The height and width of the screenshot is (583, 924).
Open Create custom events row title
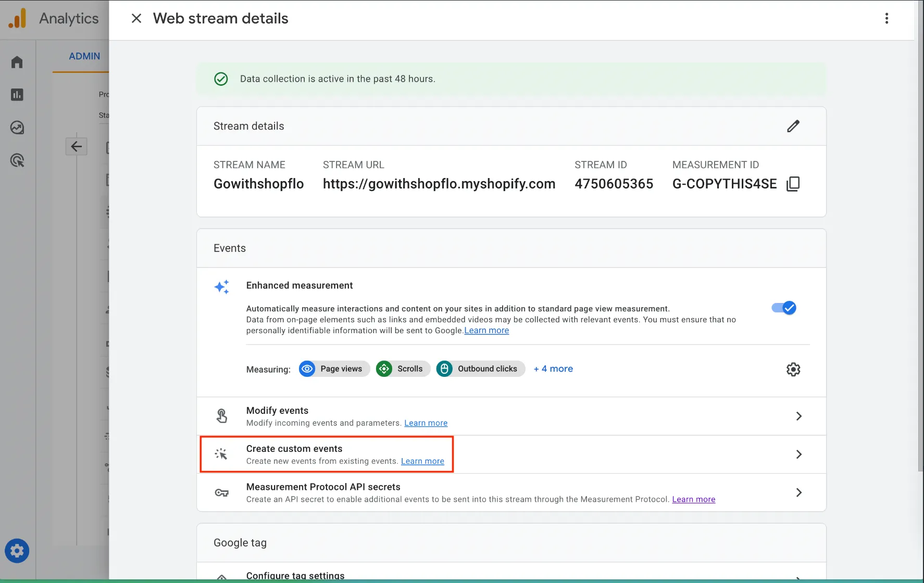(x=294, y=449)
